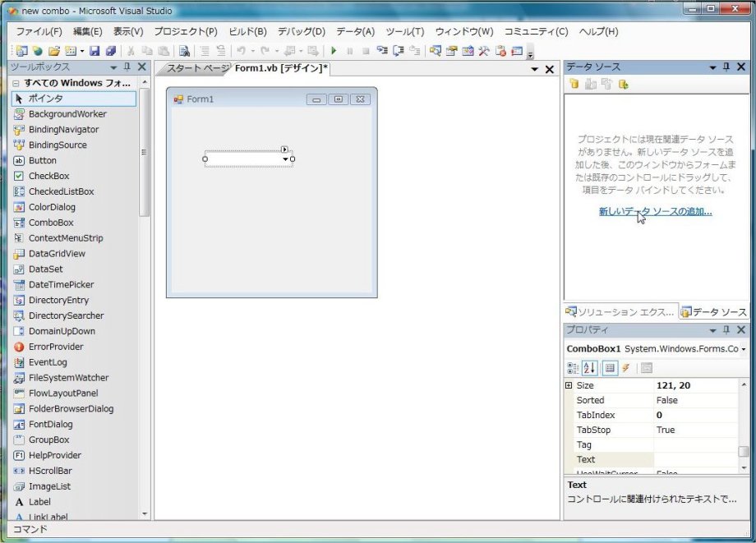The image size is (756, 543).
Task: Open the Error List toolbar icon
Action: coord(500,51)
